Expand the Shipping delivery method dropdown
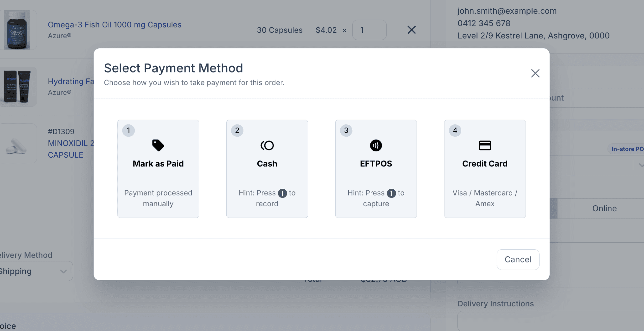This screenshot has height=331, width=644. point(63,271)
